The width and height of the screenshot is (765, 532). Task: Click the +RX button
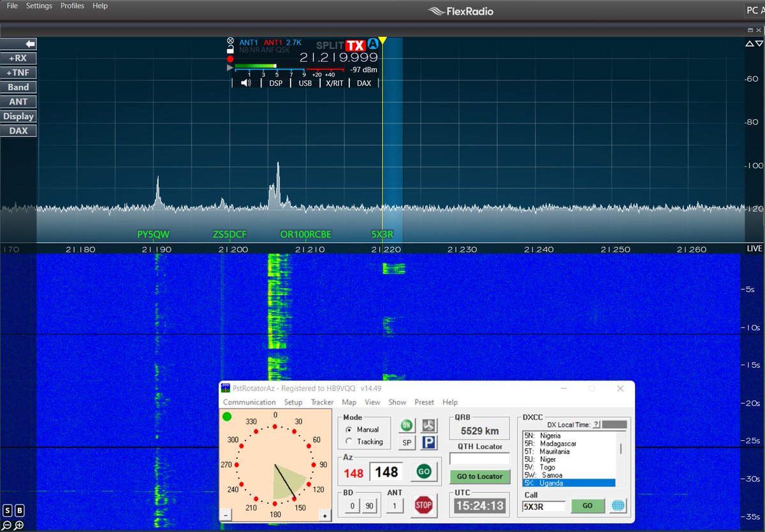(x=18, y=58)
